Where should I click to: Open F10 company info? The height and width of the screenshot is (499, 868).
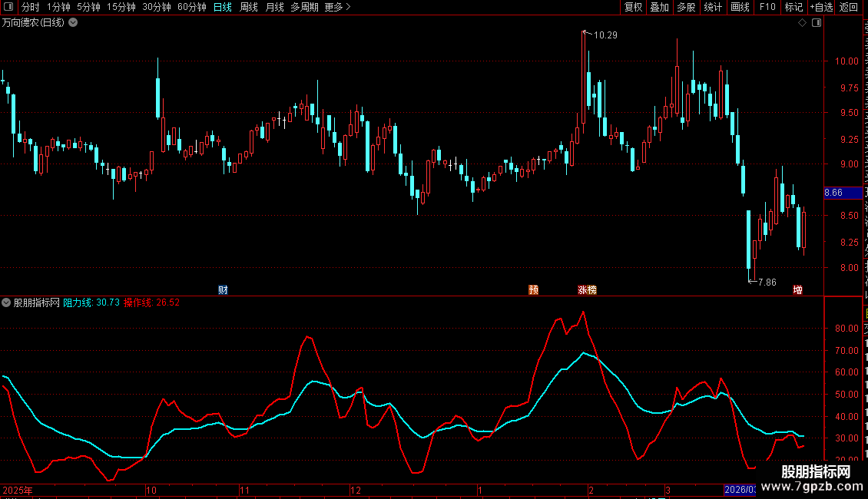pos(767,7)
